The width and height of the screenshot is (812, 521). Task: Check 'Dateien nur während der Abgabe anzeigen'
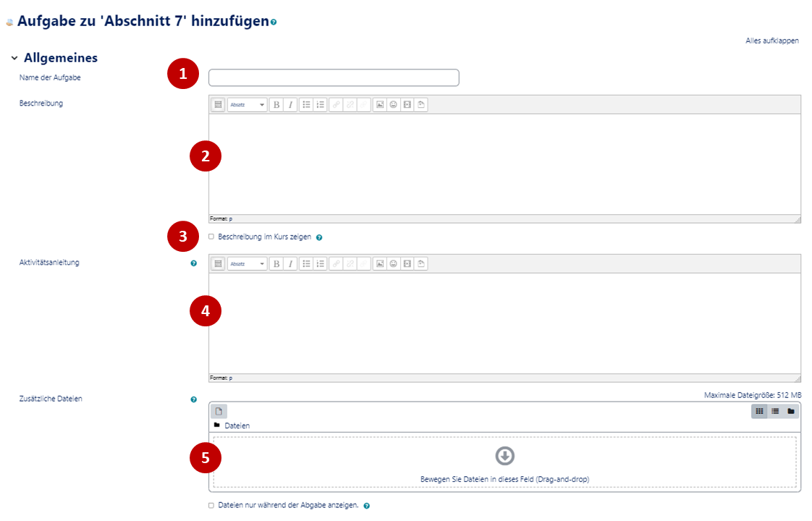[x=211, y=505]
